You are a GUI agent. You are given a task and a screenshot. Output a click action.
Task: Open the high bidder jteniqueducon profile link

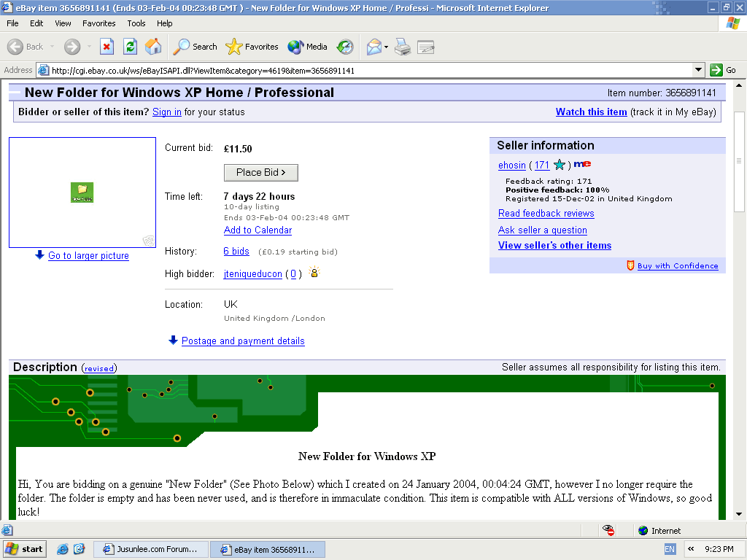point(253,274)
